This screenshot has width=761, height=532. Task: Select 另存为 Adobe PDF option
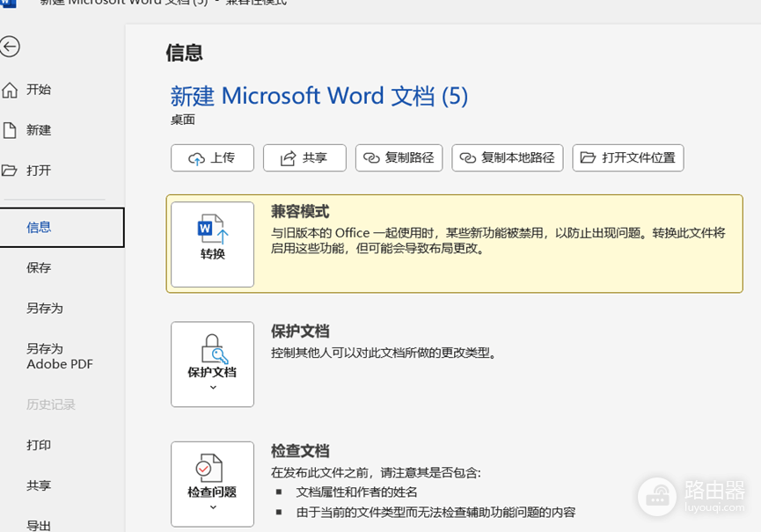coord(59,356)
